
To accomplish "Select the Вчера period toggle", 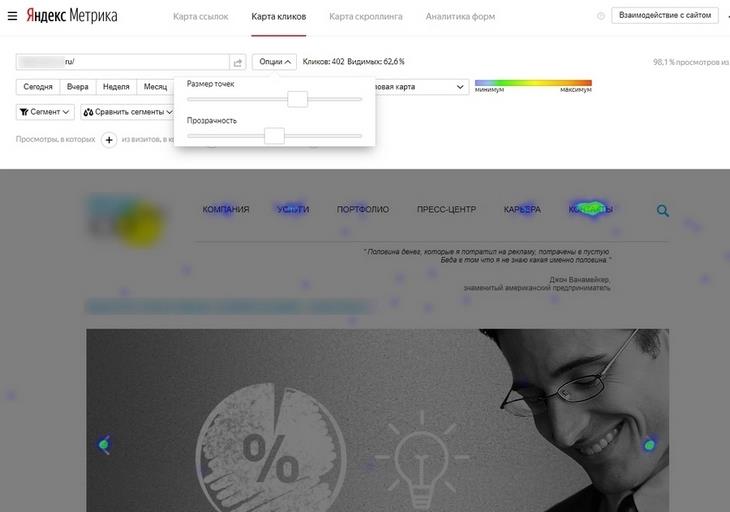I will (x=78, y=87).
